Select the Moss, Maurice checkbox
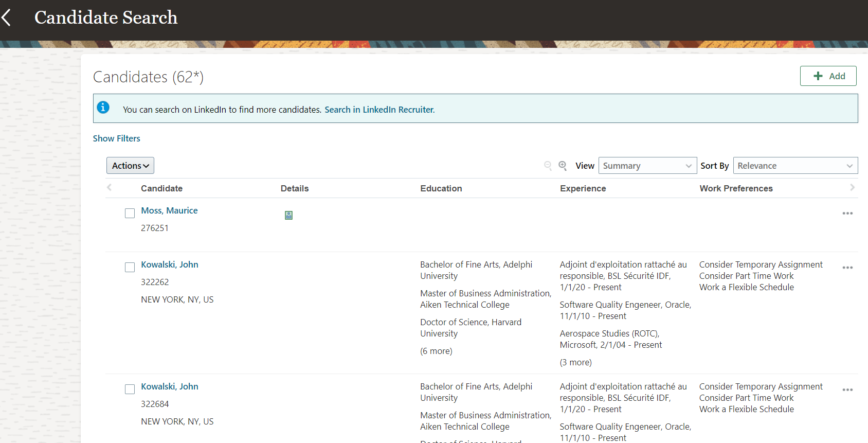868x443 pixels. click(130, 213)
